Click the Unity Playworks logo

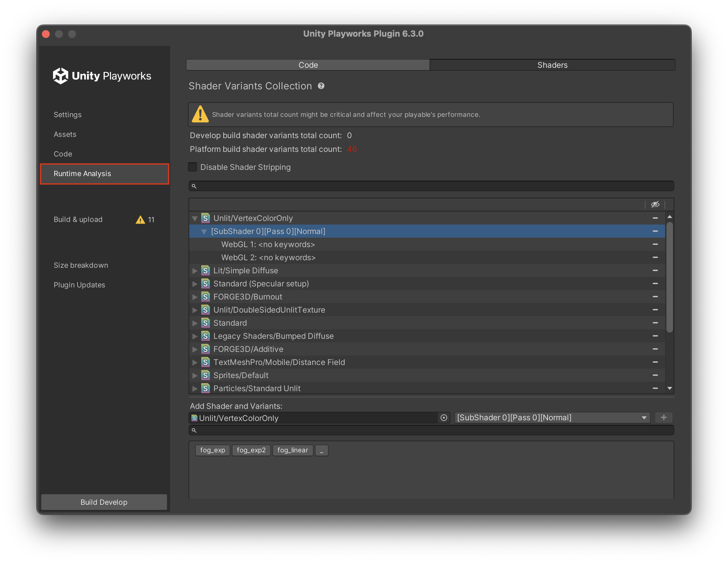[x=102, y=76]
